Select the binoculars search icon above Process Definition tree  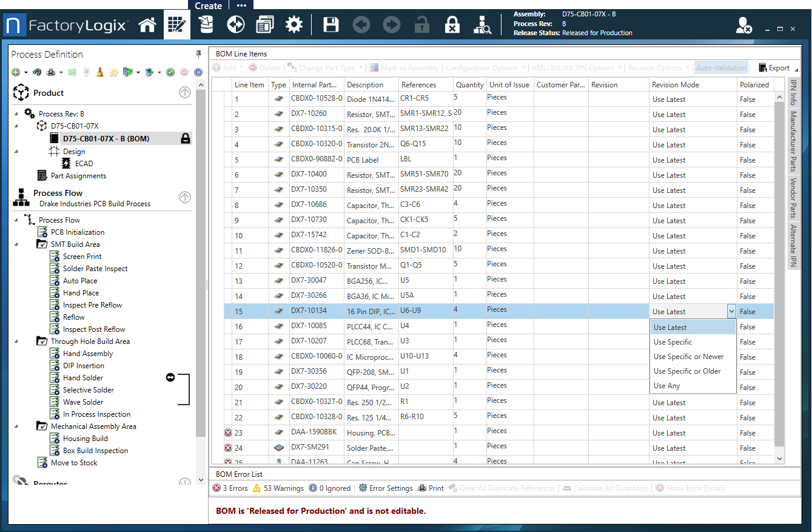pyautogui.click(x=37, y=72)
